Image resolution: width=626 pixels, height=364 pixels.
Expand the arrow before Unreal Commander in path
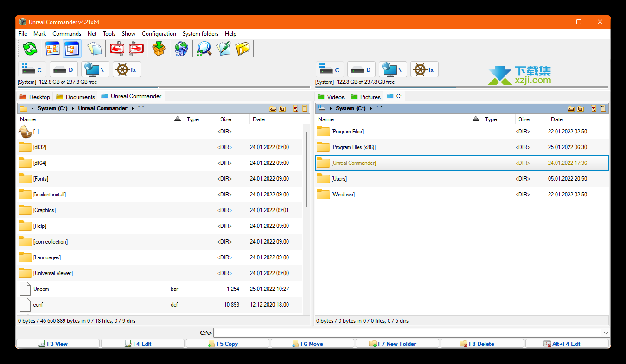73,108
